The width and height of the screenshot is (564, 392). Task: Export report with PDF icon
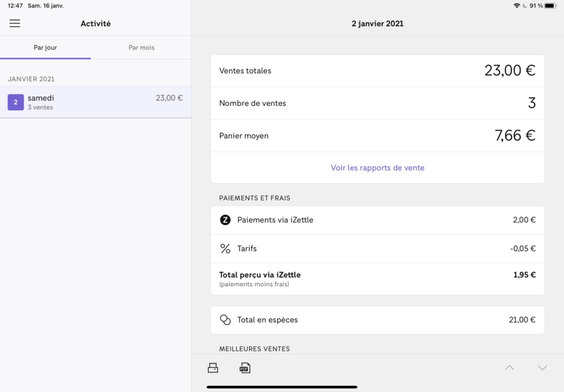[x=245, y=368]
